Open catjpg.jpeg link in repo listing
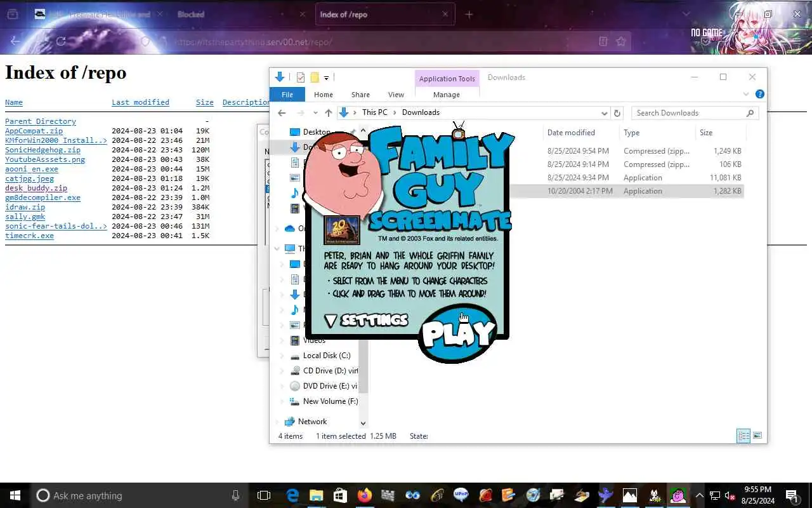This screenshot has height=508, width=812. tap(29, 178)
